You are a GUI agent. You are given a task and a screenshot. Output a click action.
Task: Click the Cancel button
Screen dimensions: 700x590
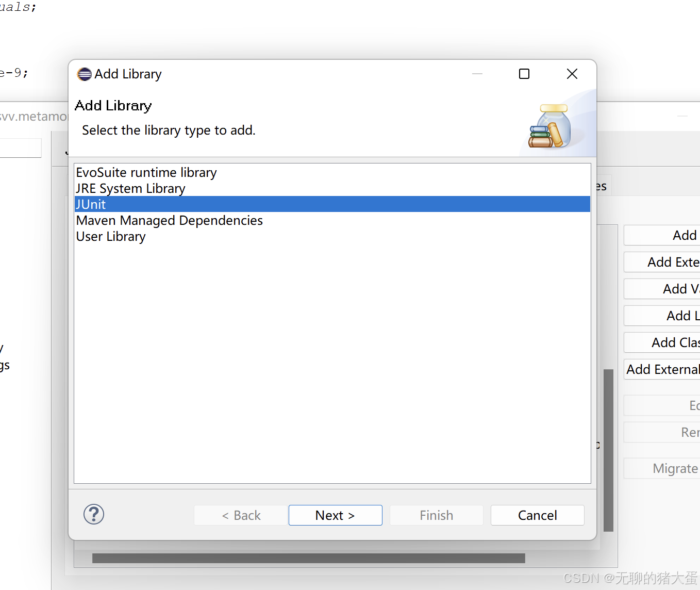click(537, 515)
